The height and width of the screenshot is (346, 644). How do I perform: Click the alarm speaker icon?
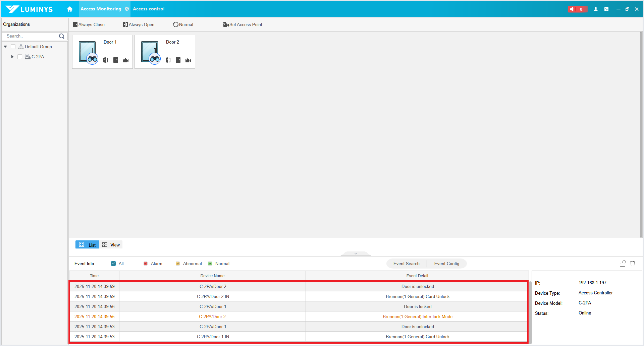(572, 9)
